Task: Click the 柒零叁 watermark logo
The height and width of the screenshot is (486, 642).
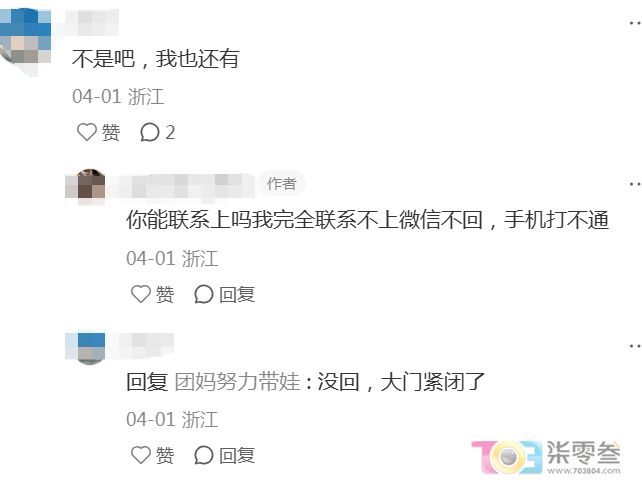Action: (546, 457)
